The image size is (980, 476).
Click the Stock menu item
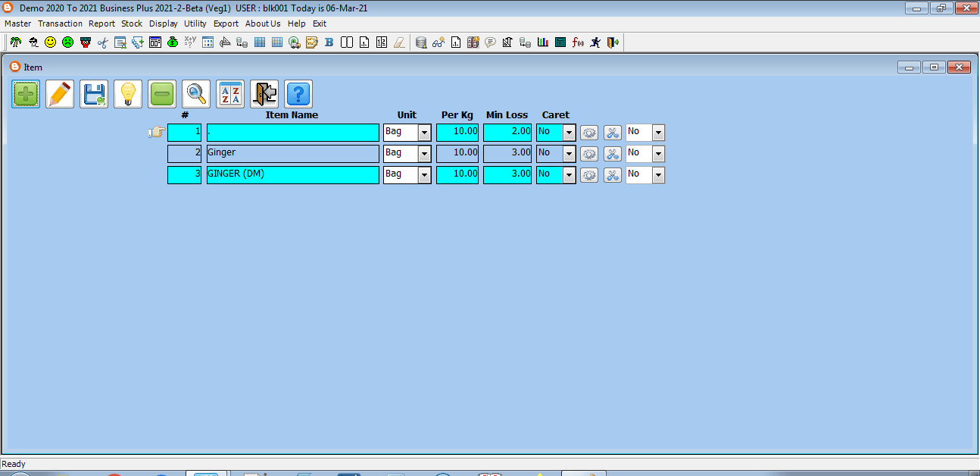132,23
